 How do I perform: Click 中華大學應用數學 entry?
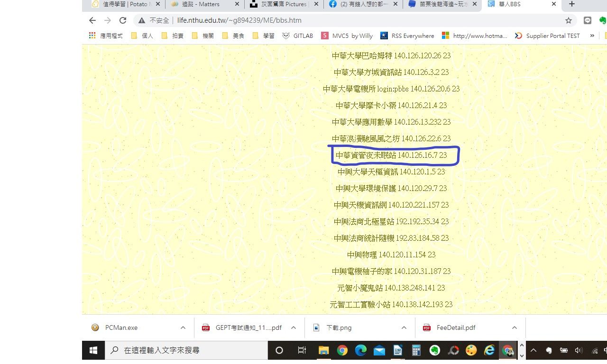391,122
